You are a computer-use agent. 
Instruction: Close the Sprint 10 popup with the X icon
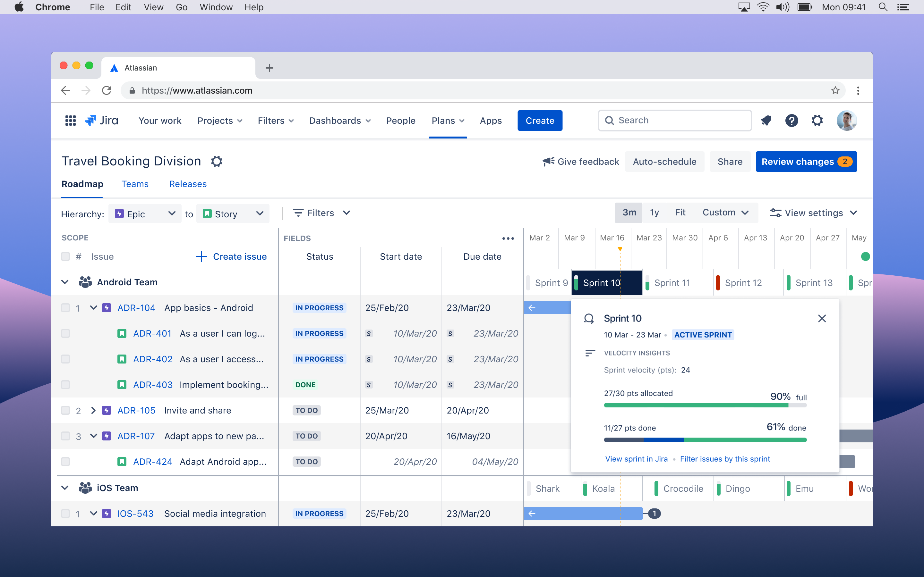pos(822,318)
